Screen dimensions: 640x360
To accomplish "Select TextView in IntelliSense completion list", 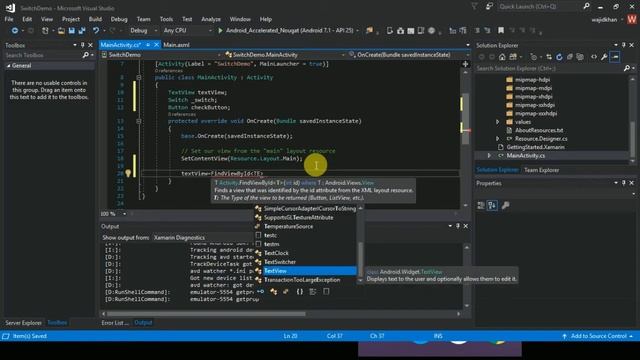I will (x=305, y=271).
